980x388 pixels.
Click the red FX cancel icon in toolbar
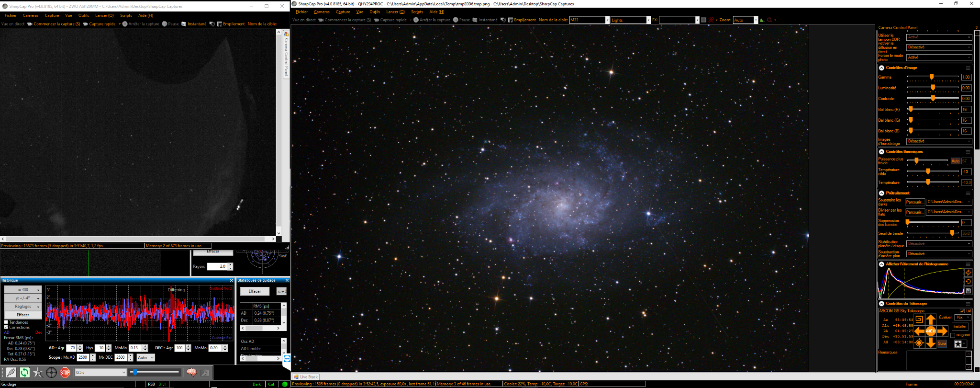click(711, 20)
